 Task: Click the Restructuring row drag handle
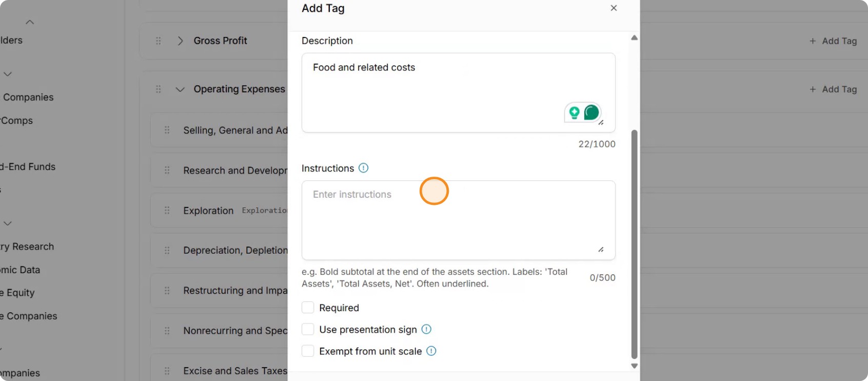pyautogui.click(x=167, y=291)
